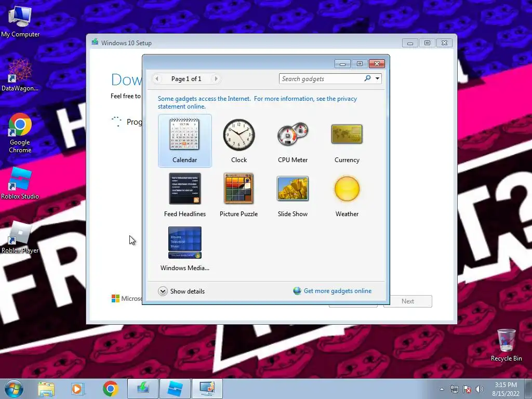532x399 pixels.
Task: Open the Windows Start menu
Action: coord(14,389)
